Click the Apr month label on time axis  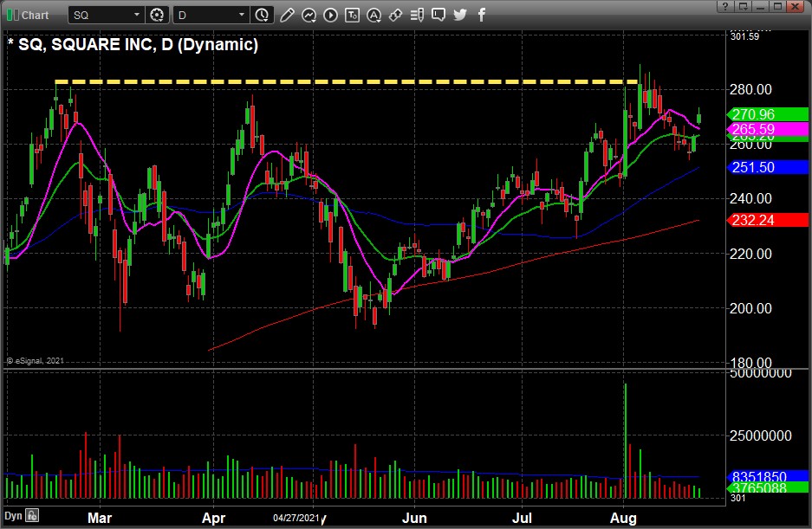coord(213,518)
